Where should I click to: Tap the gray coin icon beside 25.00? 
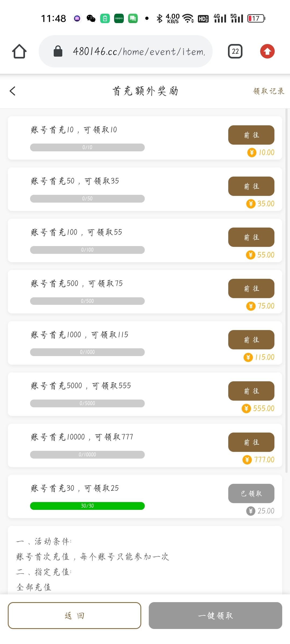pos(251,511)
